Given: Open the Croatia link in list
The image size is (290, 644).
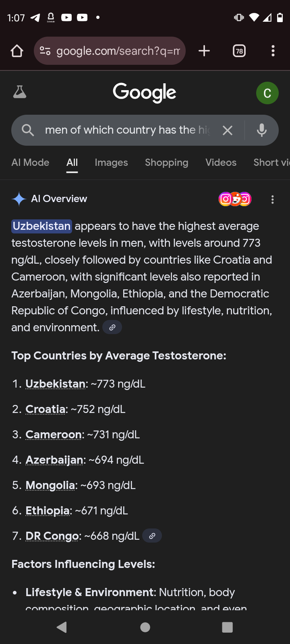Looking at the screenshot, I should pos(45,409).
